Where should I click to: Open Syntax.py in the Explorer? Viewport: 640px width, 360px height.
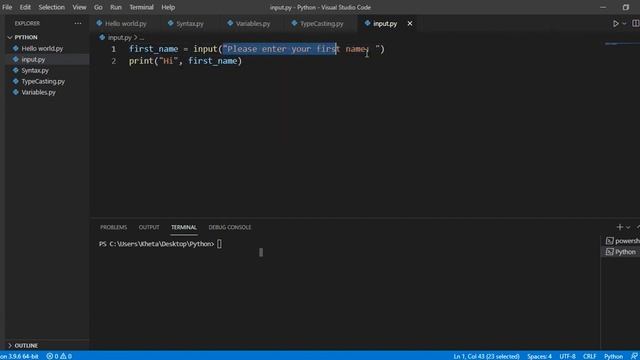[x=35, y=71]
